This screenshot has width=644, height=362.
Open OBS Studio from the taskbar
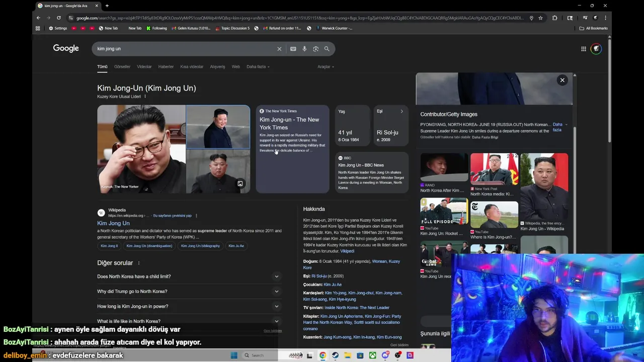coord(397,355)
